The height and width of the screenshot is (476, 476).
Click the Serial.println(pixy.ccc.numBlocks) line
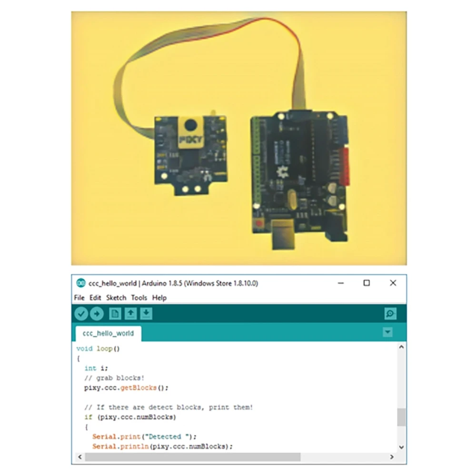coord(162,446)
